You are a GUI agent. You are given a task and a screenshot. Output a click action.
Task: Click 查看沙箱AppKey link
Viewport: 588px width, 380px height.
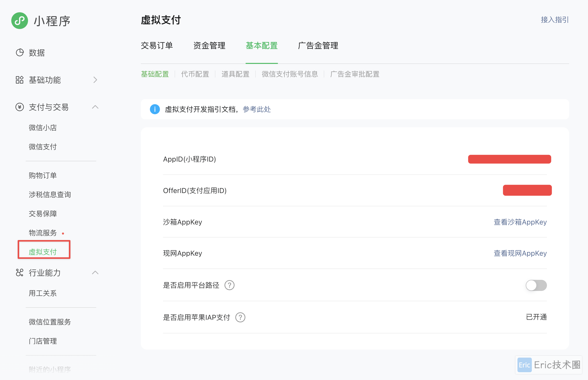[x=520, y=222]
